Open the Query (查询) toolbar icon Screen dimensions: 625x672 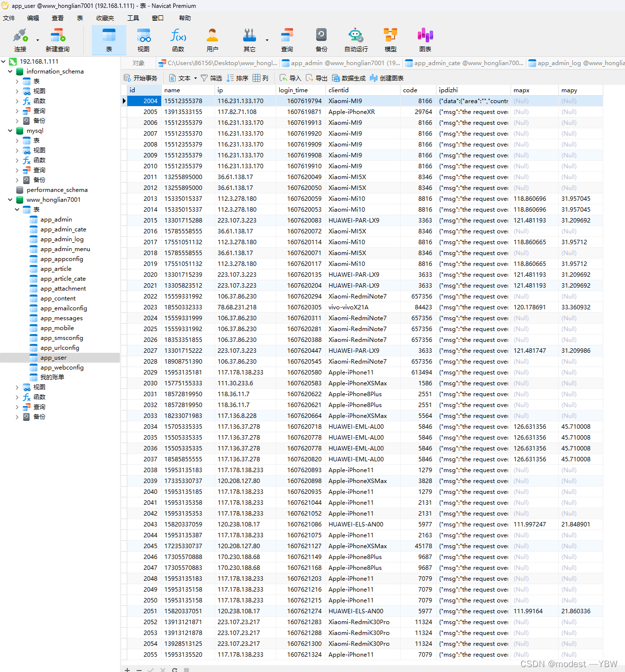pyautogui.click(x=287, y=40)
